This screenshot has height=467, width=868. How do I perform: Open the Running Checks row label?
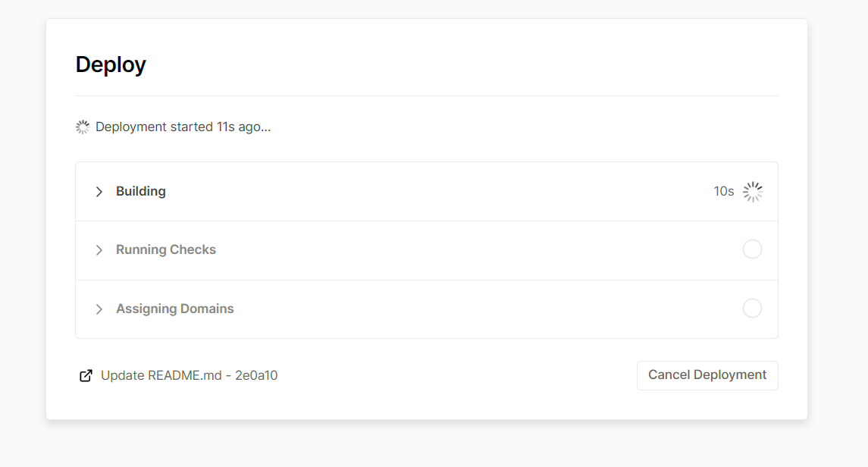[166, 249]
